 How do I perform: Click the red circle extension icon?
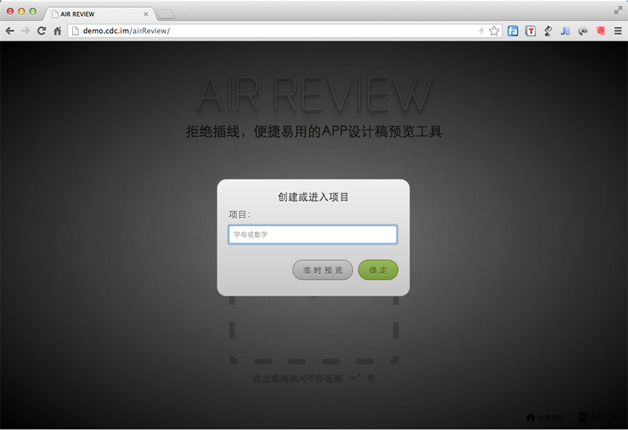[600, 30]
